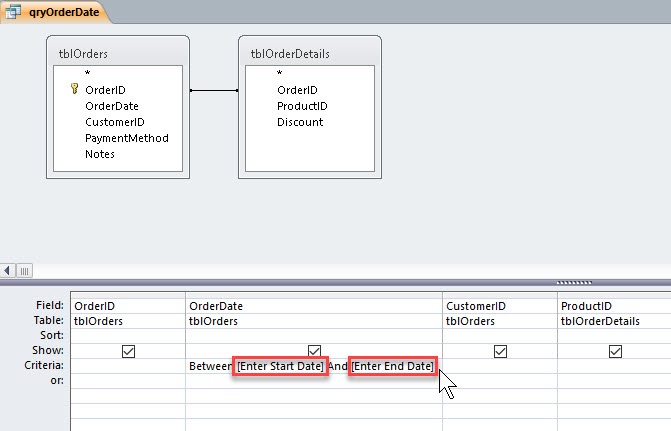The height and width of the screenshot is (431, 671).
Task: Select the tblOrders table title bar
Action: (118, 53)
